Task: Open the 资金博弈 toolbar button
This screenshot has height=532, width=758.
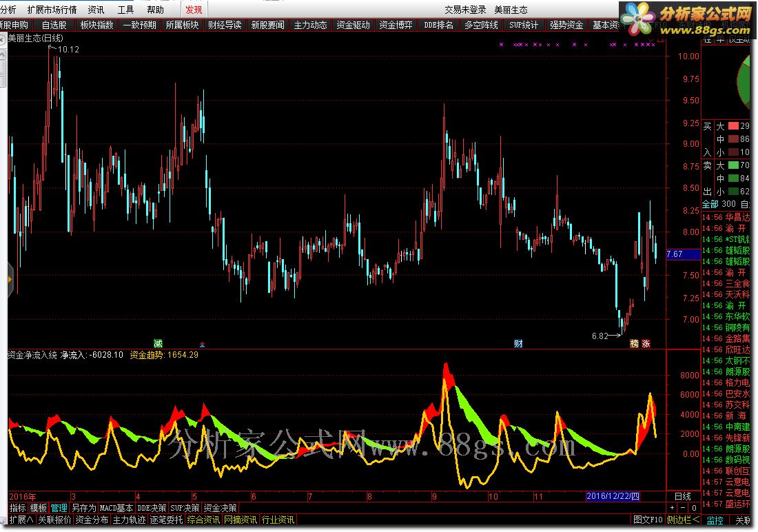Action: [x=396, y=25]
